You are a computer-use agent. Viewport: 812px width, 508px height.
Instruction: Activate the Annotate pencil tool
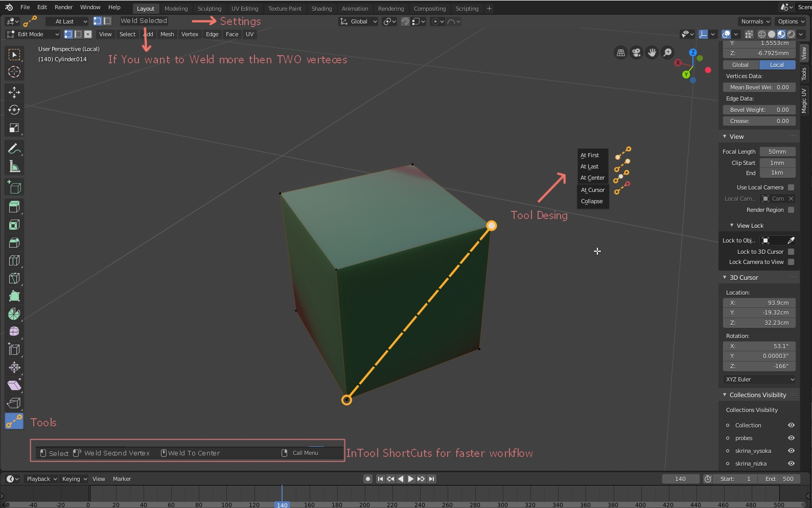tap(14, 149)
